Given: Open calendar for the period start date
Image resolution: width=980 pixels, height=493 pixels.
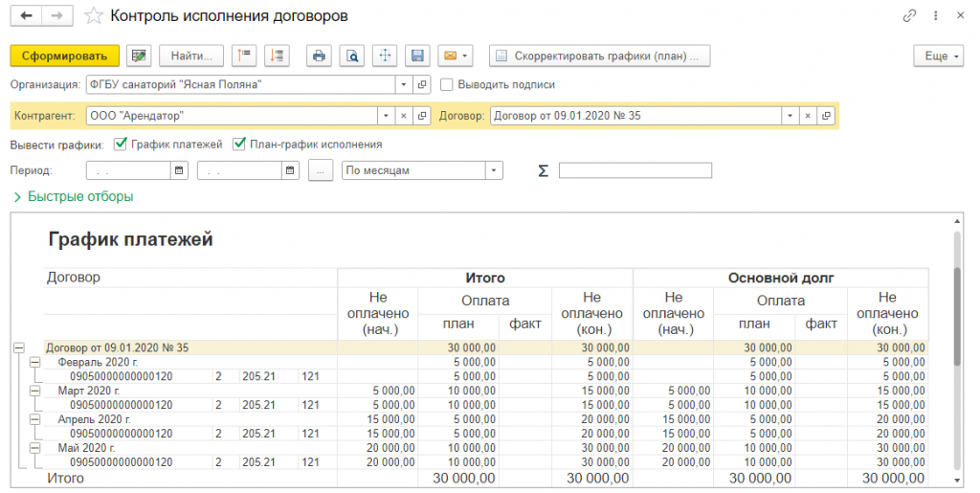Looking at the screenshot, I should pos(179,170).
